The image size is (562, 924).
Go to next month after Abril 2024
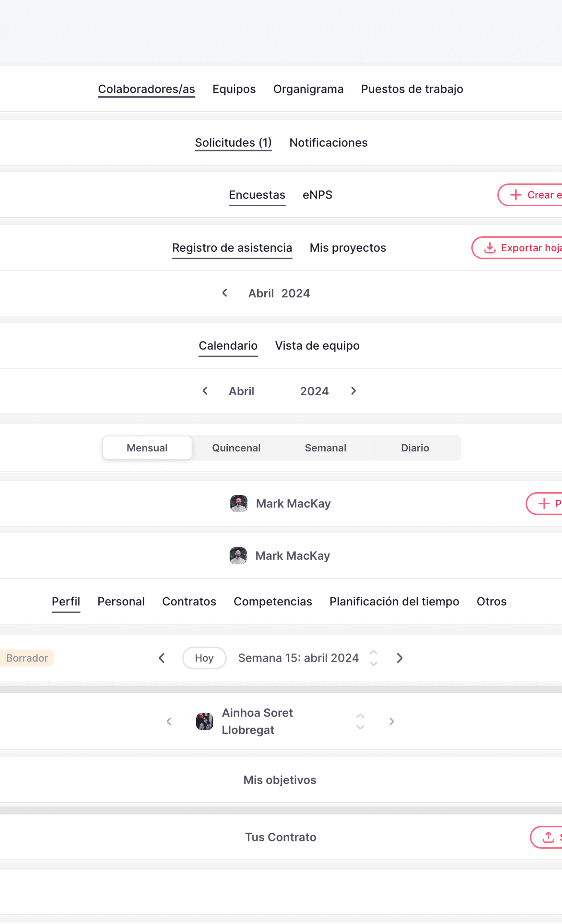point(353,391)
